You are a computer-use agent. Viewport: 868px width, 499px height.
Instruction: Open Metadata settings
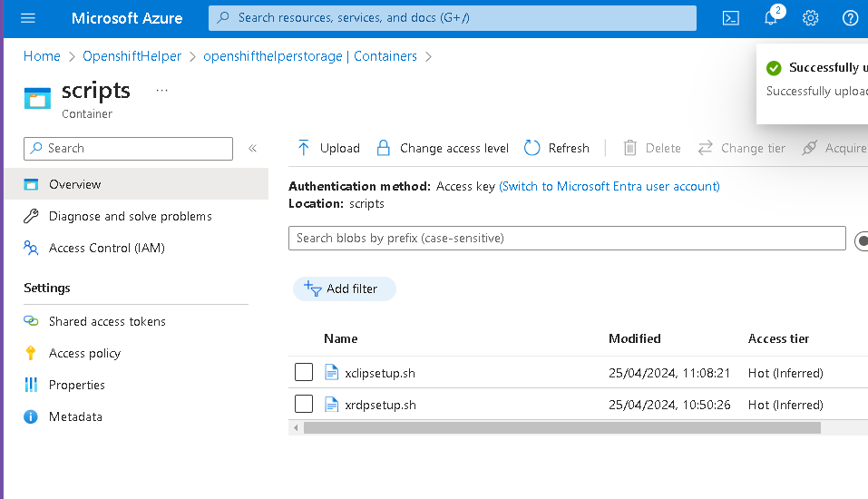[75, 416]
